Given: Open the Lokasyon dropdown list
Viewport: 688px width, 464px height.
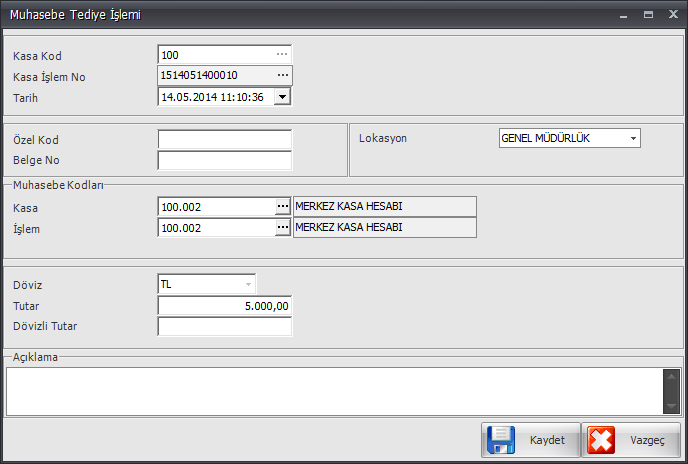Looking at the screenshot, I should tap(633, 138).
